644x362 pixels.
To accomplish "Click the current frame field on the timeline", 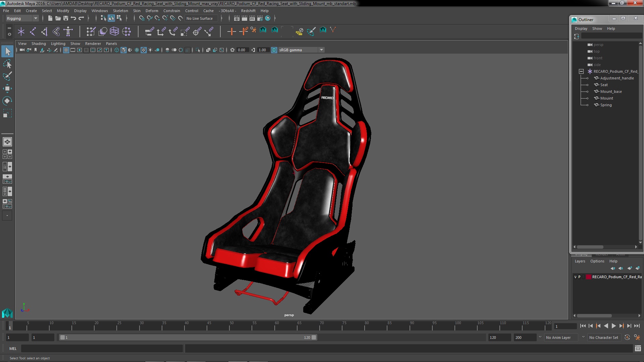I will coord(565,326).
